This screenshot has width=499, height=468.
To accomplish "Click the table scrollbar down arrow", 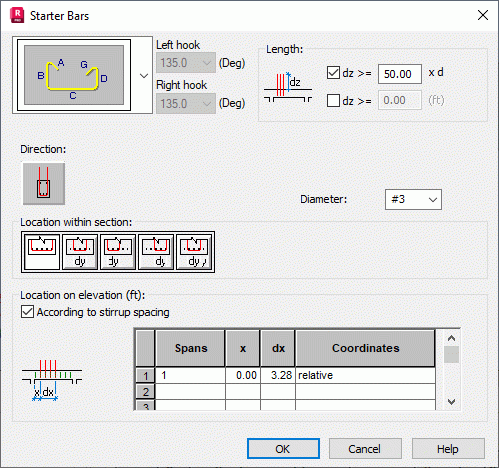I will (x=452, y=402).
